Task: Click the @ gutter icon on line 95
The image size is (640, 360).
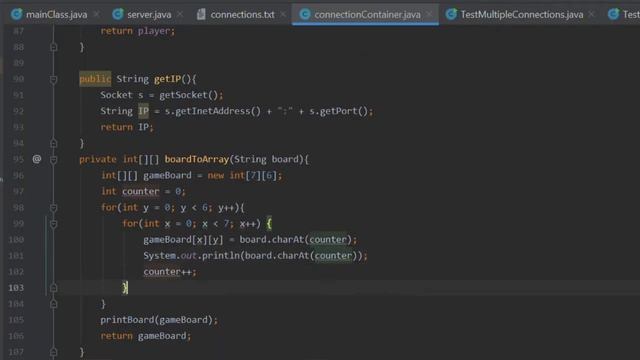Action: tap(37, 159)
